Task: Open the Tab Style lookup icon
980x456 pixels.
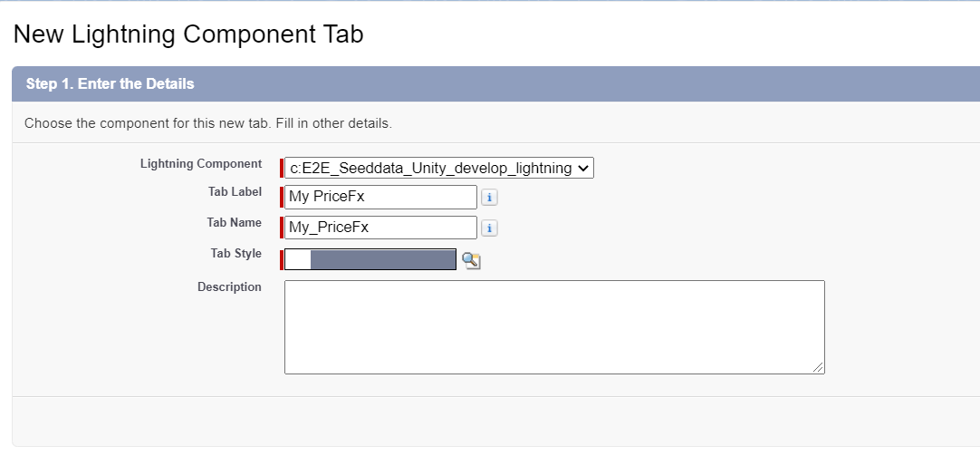Action: [471, 261]
